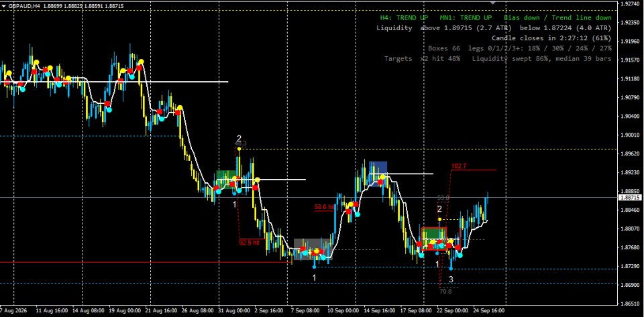
Task: Click the '2 Sep 16:00' time axis label
Action: coord(269,310)
